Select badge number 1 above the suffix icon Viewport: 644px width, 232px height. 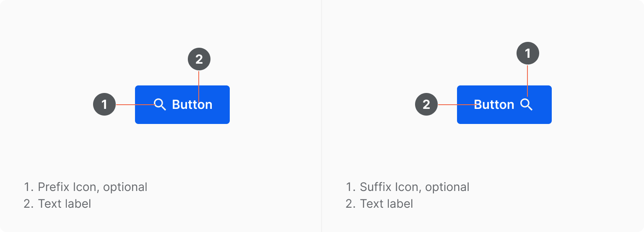[x=528, y=54]
